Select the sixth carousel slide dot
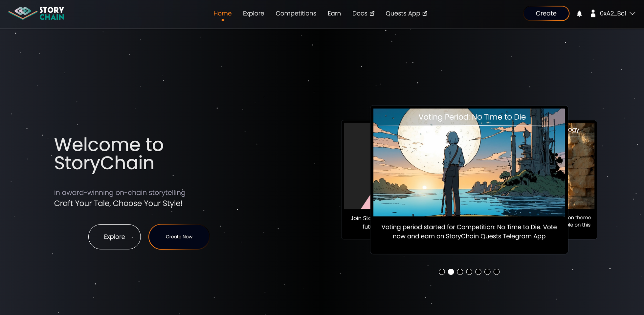This screenshot has height=315, width=644. 487,272
